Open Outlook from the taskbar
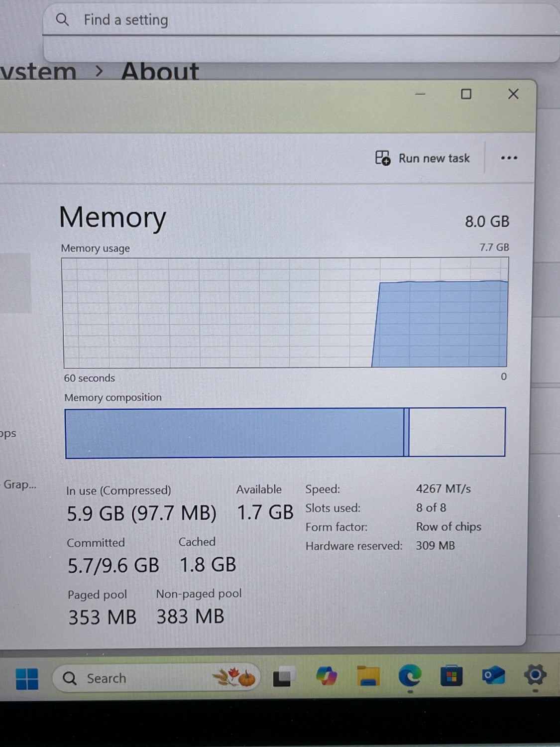The width and height of the screenshot is (560, 747). (x=493, y=676)
